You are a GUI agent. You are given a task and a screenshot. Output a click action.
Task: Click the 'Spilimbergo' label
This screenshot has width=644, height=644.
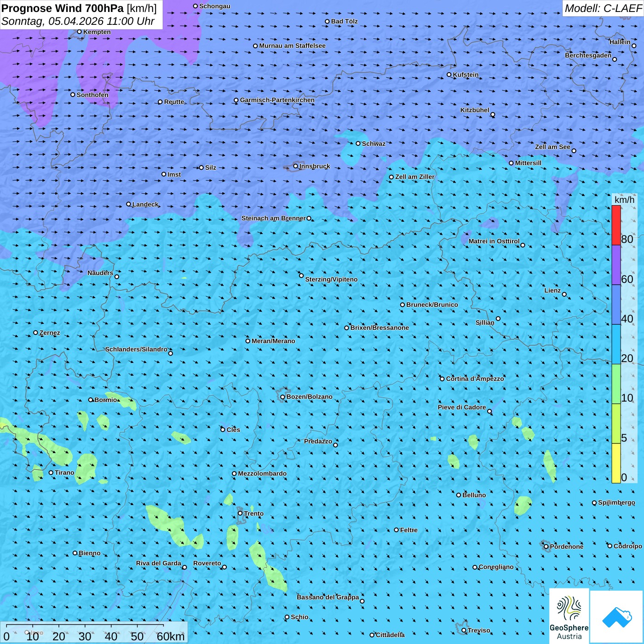click(x=616, y=502)
